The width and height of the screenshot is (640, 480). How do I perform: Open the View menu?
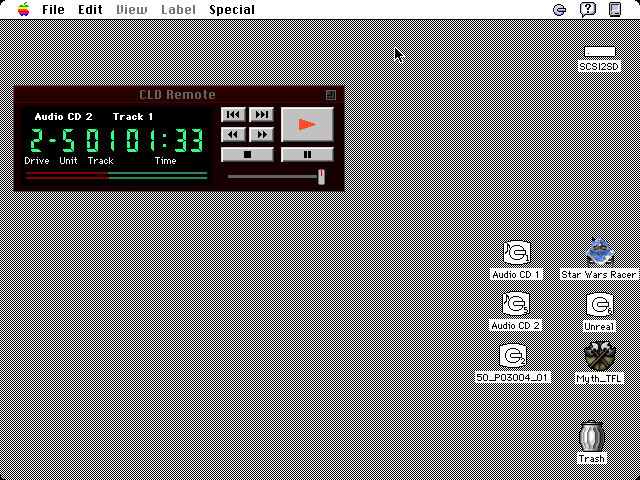(x=131, y=9)
